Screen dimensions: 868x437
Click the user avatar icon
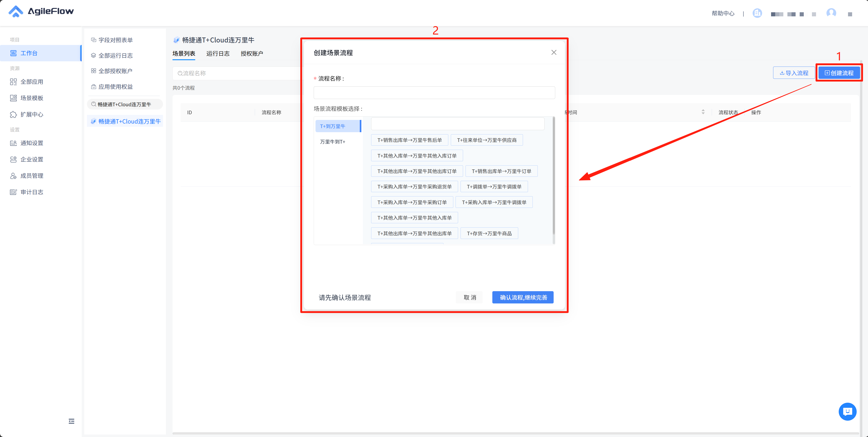(831, 13)
